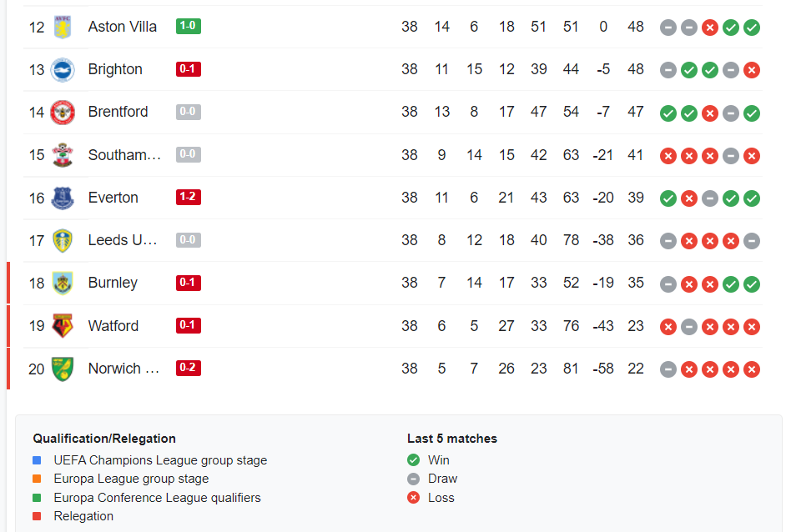This screenshot has height=532, width=791.
Task: Click the red Relegation legend swatch
Action: (x=37, y=516)
